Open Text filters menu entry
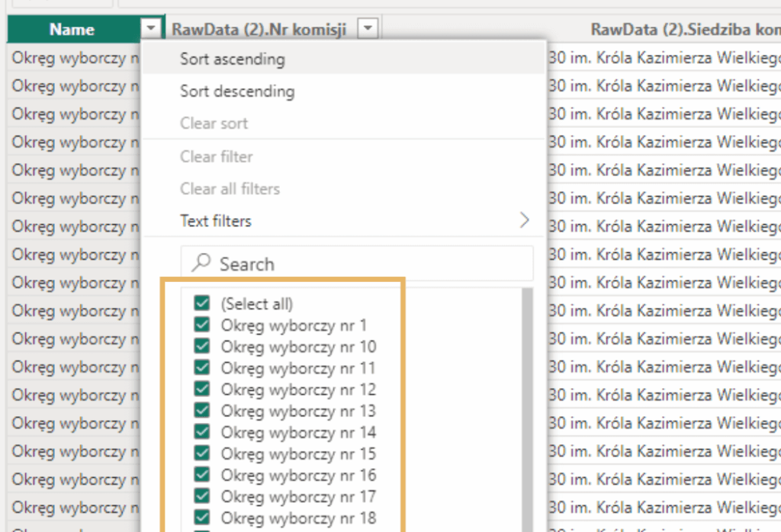Viewport: 781px width, 532px height. pyautogui.click(x=215, y=221)
